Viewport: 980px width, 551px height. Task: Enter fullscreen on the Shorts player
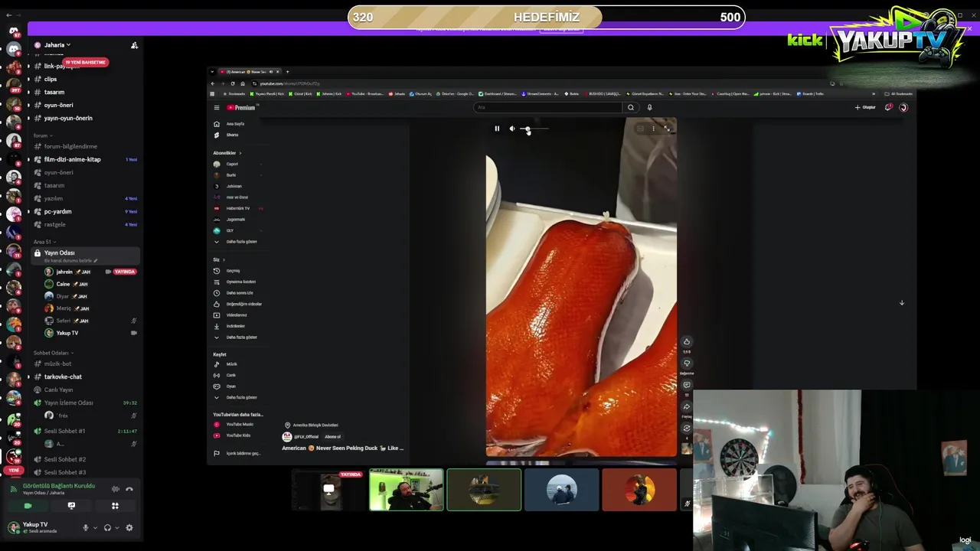point(667,129)
